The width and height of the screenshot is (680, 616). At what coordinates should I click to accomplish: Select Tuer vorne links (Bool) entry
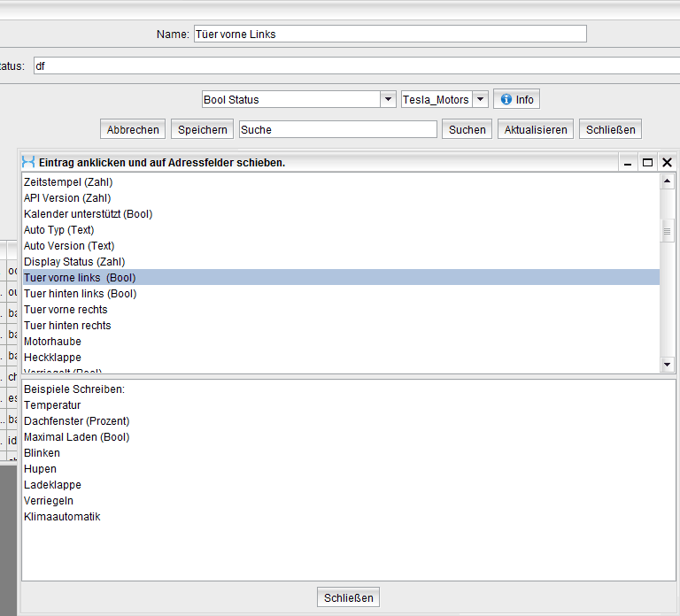tap(341, 277)
